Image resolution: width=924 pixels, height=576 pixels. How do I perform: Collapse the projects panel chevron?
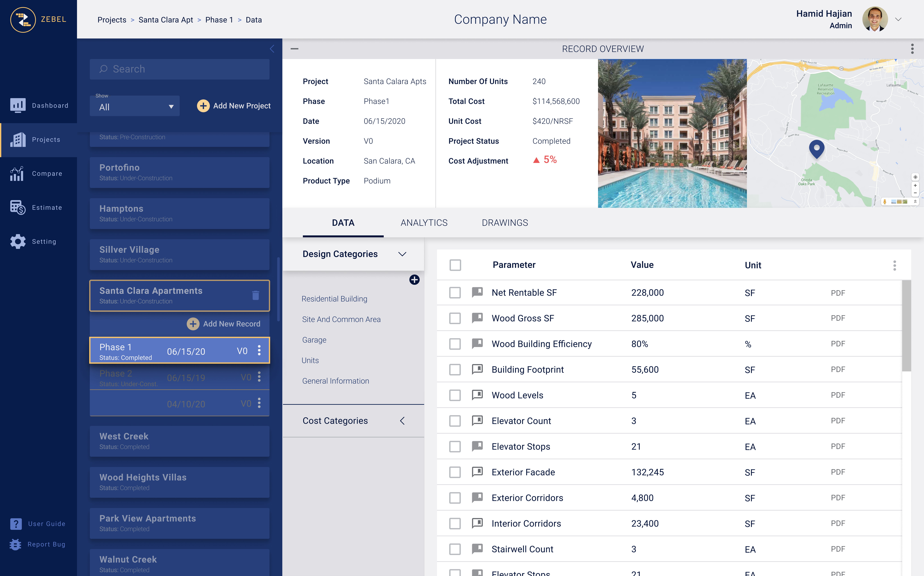click(272, 49)
